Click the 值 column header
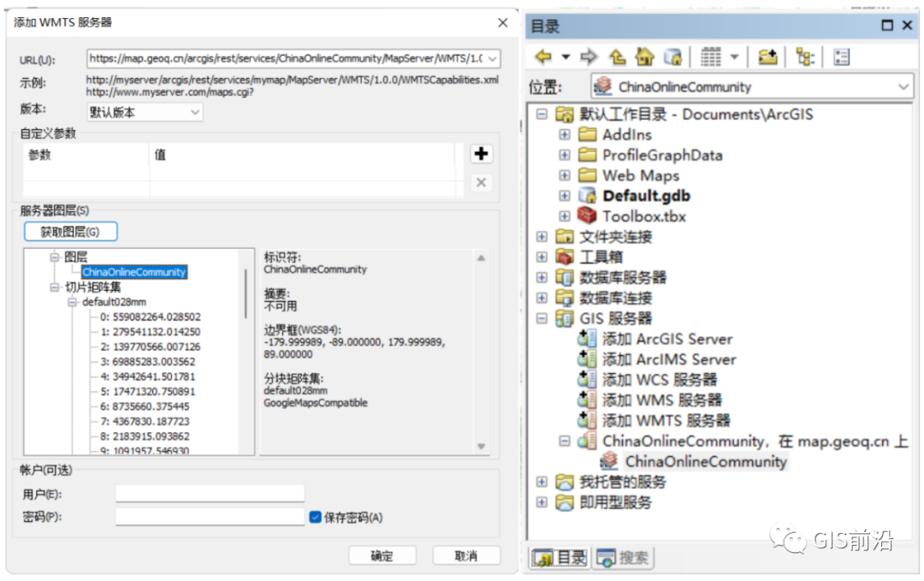 pos(302,155)
